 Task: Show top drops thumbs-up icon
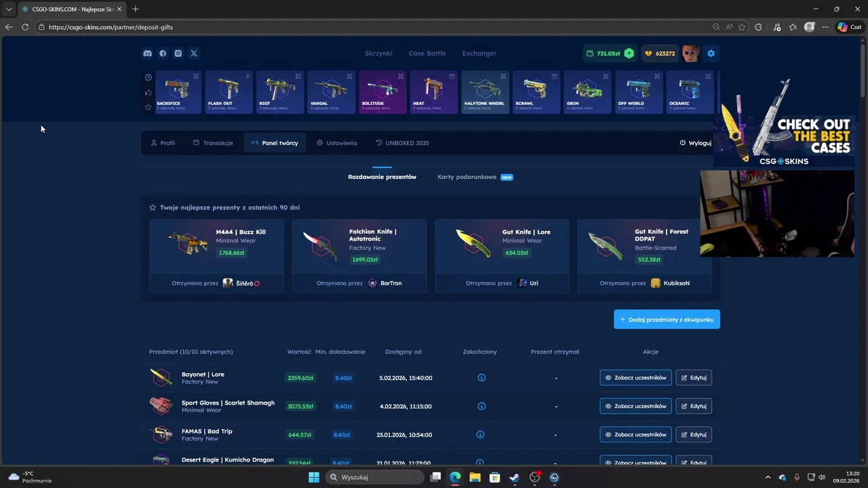pos(149,92)
